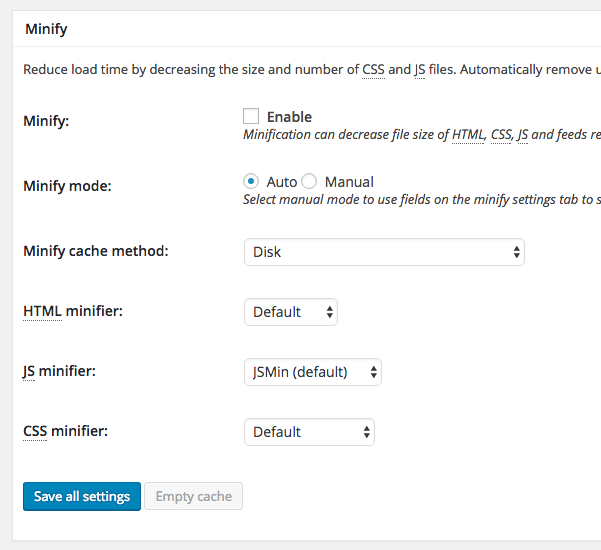The width and height of the screenshot is (601, 550).
Task: Click the "Enable" label text
Action: (x=289, y=117)
